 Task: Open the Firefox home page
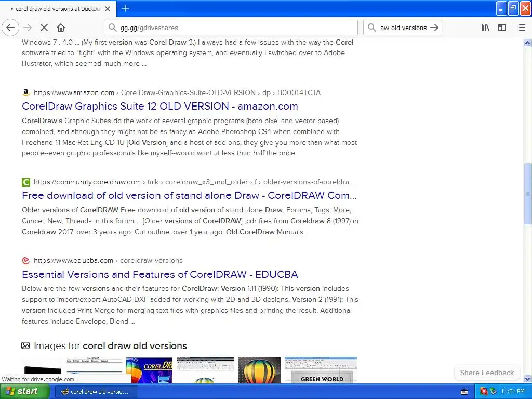point(61,28)
